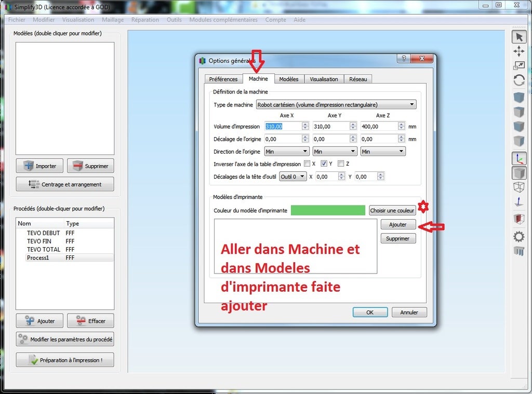Click Choisir une couleur button
Screen dimensions: 532x394
392,210
